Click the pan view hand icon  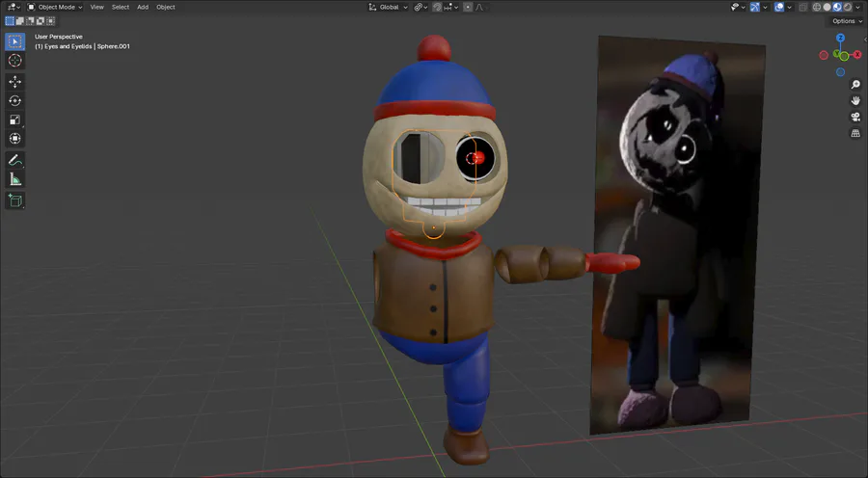pos(855,100)
